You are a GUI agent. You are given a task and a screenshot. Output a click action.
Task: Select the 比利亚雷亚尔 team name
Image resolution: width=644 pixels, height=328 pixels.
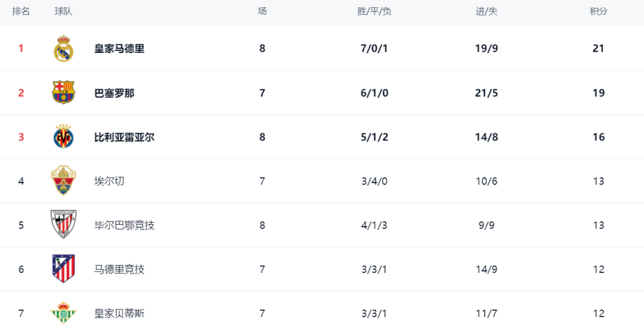click(x=124, y=137)
